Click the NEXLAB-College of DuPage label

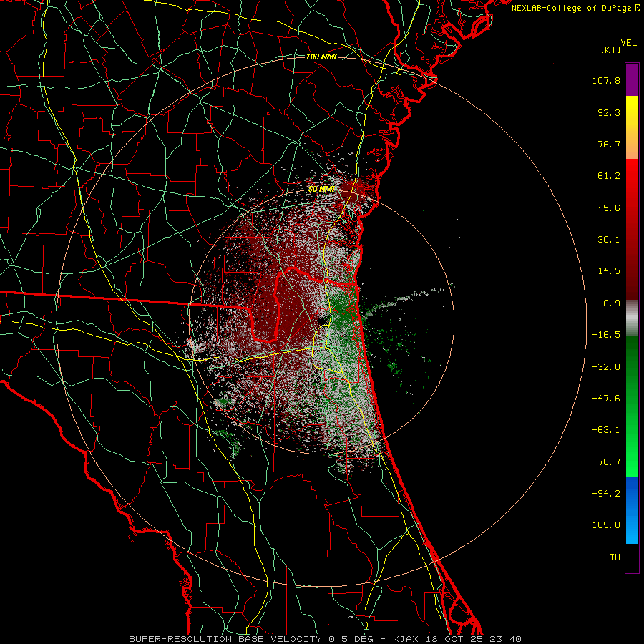(572, 8)
